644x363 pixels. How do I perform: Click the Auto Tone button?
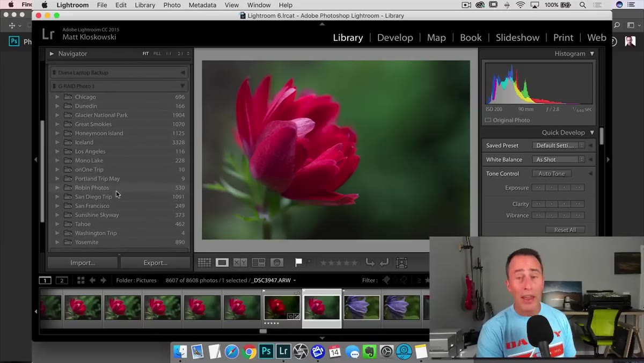click(x=552, y=173)
